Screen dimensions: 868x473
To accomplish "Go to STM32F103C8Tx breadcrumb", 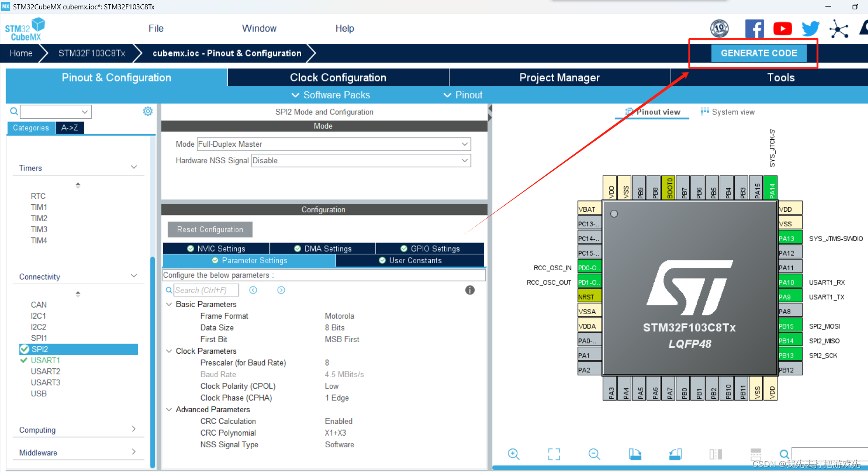I will tap(92, 53).
